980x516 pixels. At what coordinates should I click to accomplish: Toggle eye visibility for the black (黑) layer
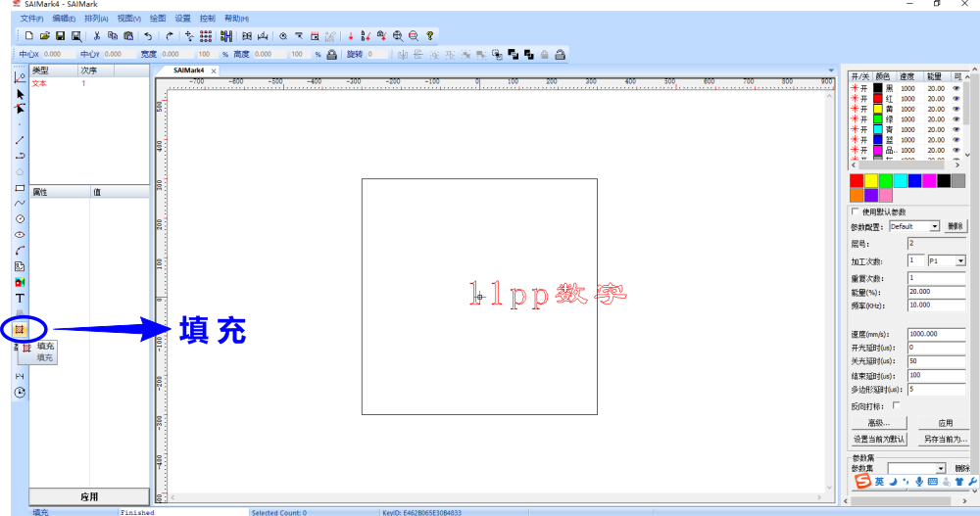956,88
